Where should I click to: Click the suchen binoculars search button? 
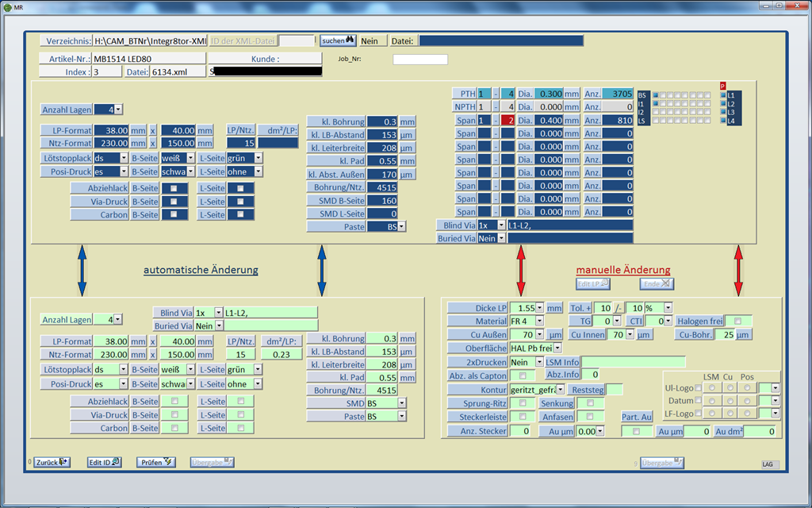(338, 40)
